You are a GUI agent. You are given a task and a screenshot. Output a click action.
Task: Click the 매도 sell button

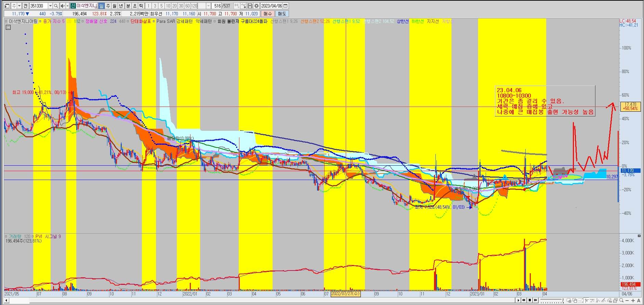tap(282, 14)
